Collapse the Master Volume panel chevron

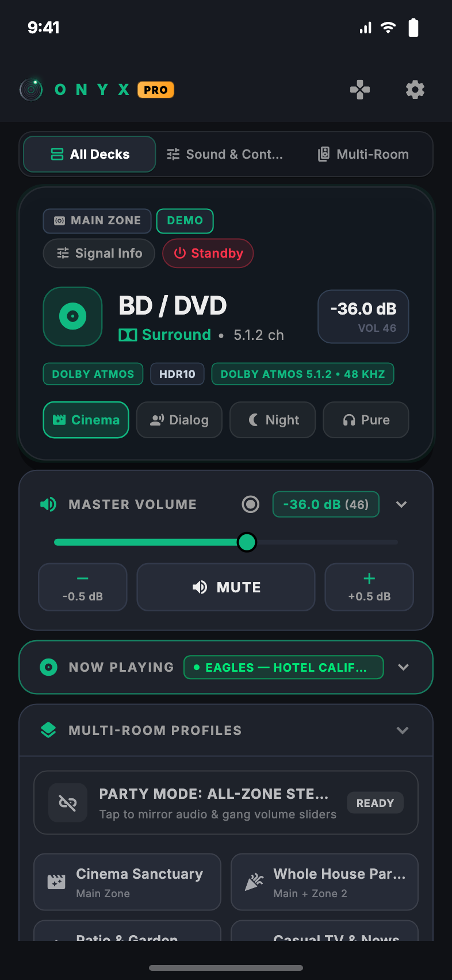point(401,504)
